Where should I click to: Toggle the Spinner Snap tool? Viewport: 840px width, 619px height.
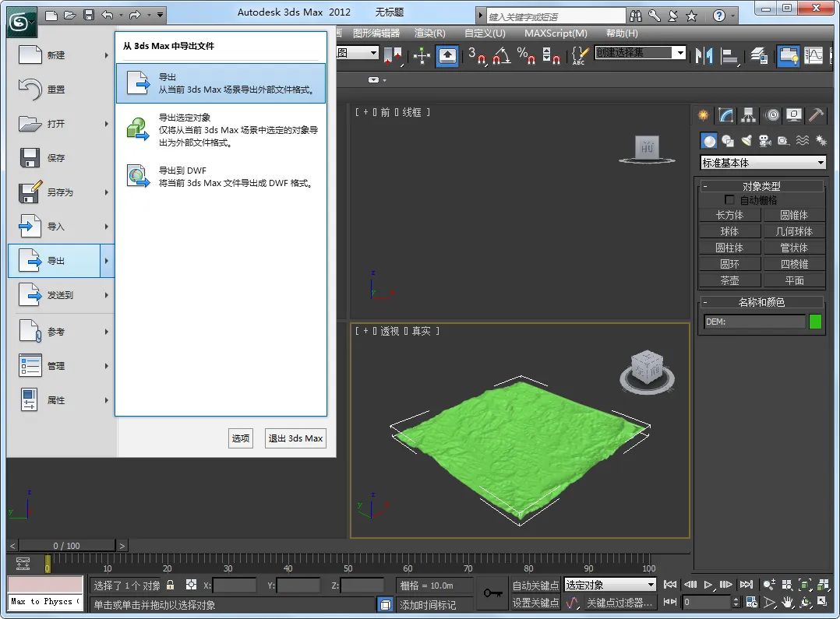click(551, 56)
